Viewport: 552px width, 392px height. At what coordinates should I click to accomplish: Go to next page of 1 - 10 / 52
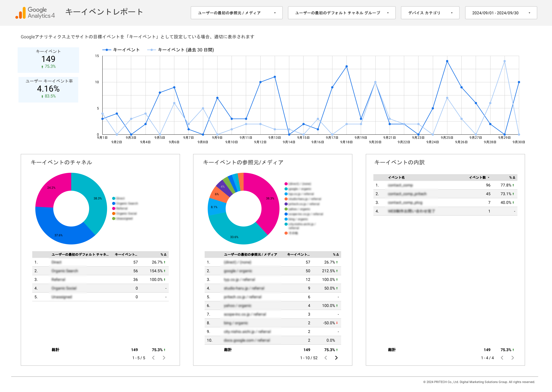(x=336, y=358)
